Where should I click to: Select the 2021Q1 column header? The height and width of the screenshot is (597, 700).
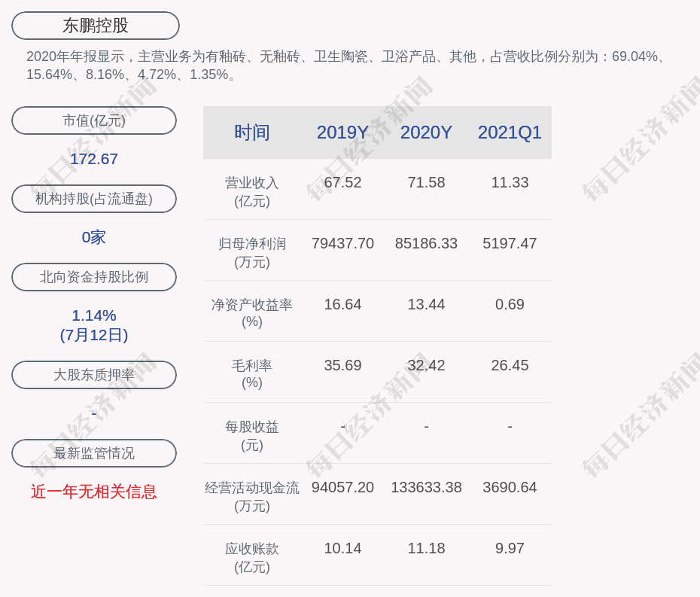(x=510, y=132)
